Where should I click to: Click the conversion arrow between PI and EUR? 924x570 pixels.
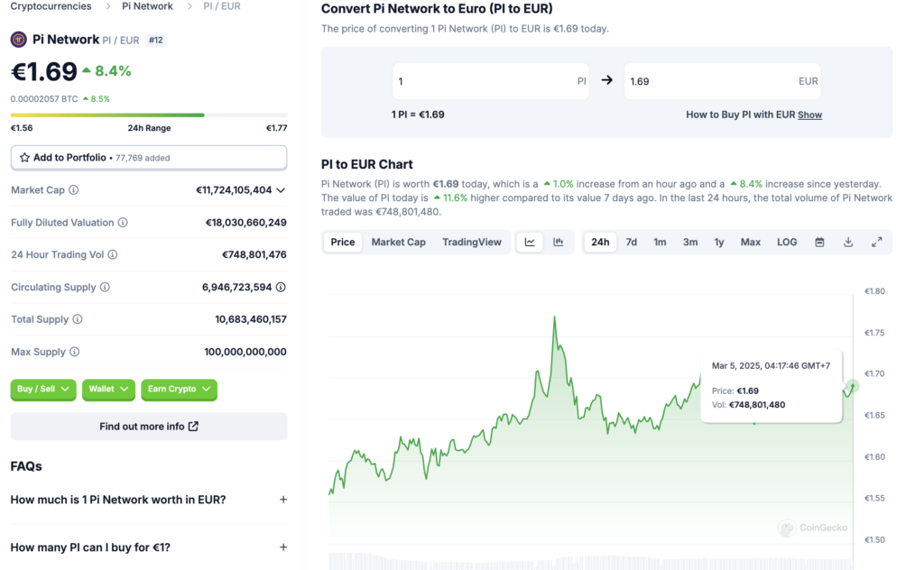point(607,80)
